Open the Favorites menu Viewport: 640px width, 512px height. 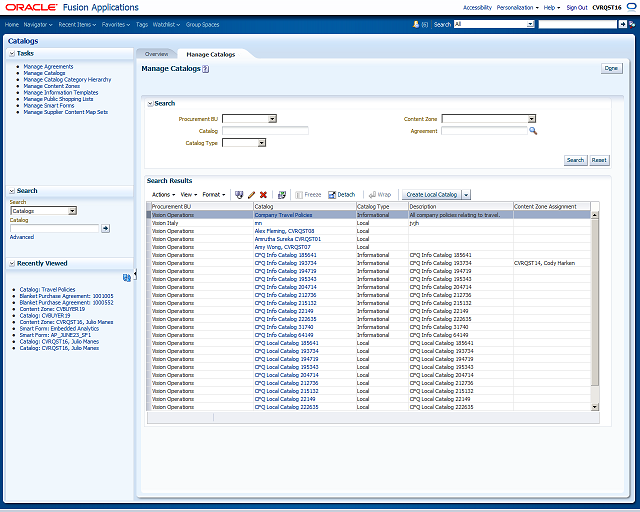pyautogui.click(x=116, y=24)
